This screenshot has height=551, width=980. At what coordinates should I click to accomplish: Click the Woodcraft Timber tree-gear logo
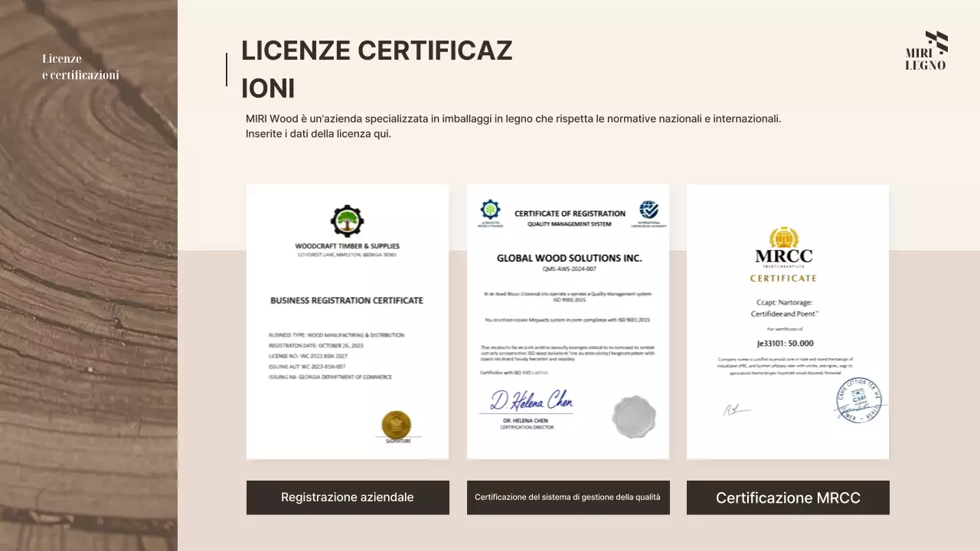click(347, 221)
